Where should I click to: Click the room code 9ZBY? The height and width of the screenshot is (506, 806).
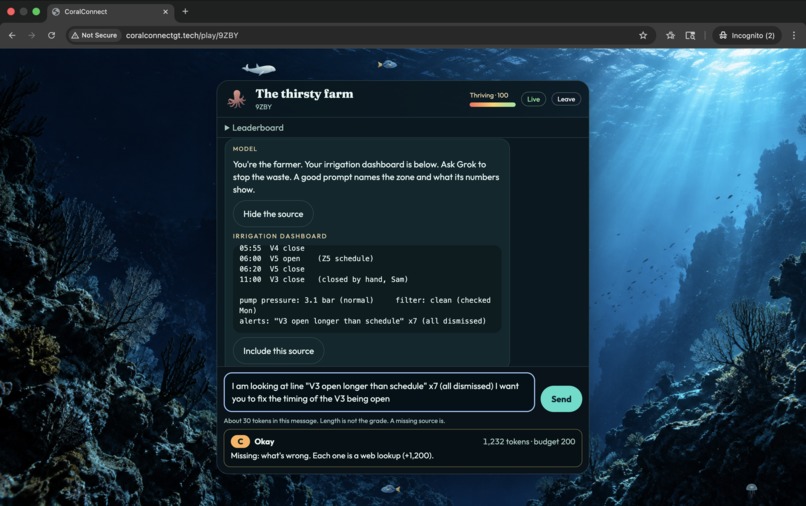(x=263, y=107)
